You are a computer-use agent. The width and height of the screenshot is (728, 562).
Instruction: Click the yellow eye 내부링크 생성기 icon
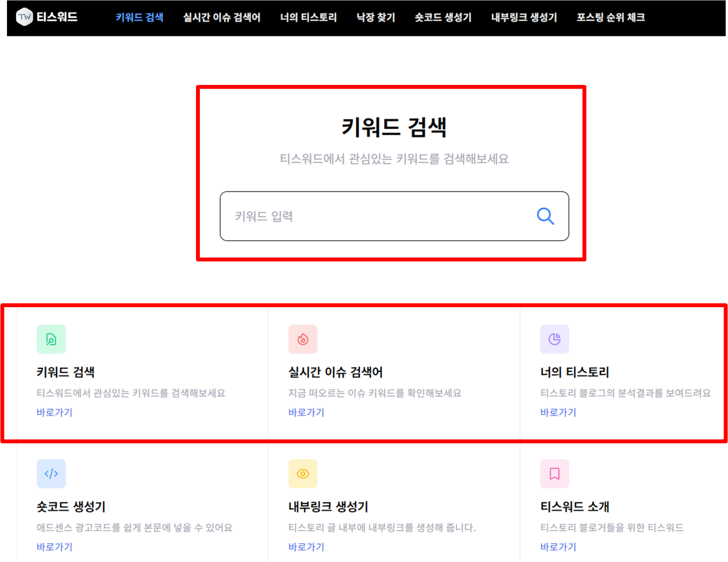[303, 474]
